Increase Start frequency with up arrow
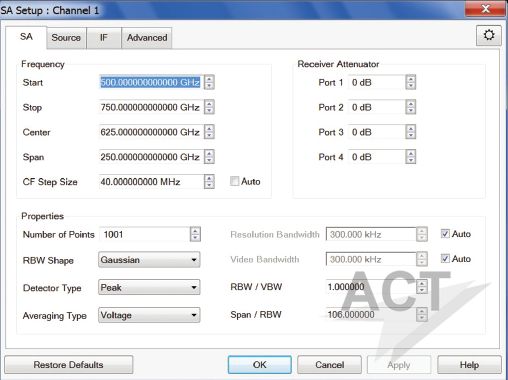 [x=209, y=79]
